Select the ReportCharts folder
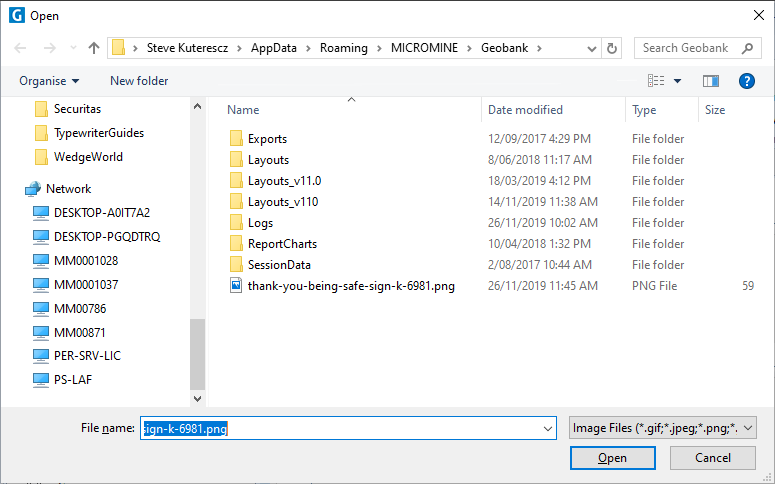The image size is (776, 487). [x=274, y=244]
